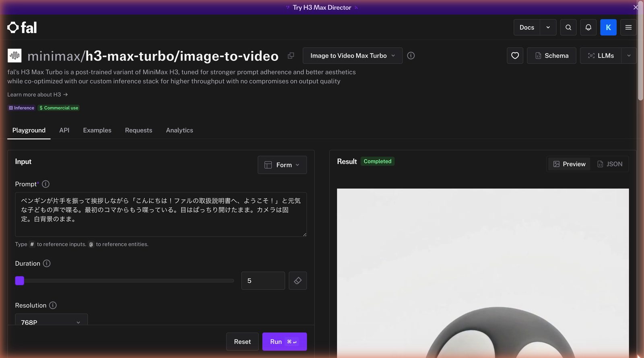Switch to the Requests tab
The width and height of the screenshot is (644, 358).
pos(138,130)
